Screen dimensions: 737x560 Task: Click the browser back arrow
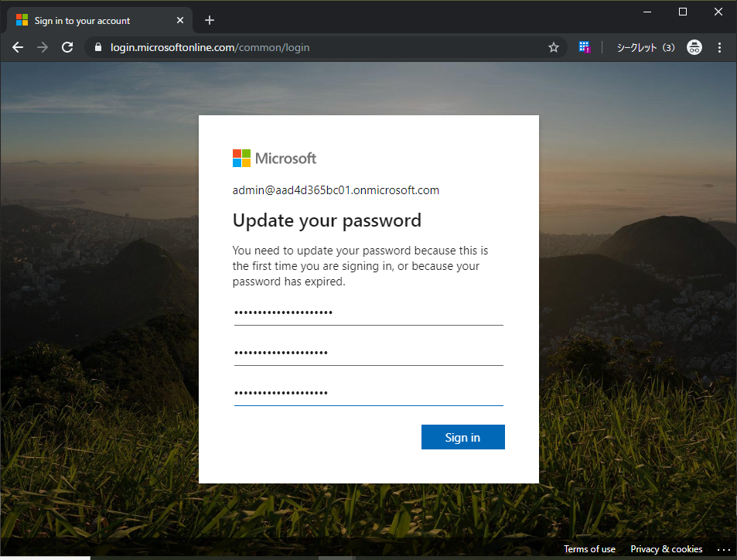pos(18,47)
